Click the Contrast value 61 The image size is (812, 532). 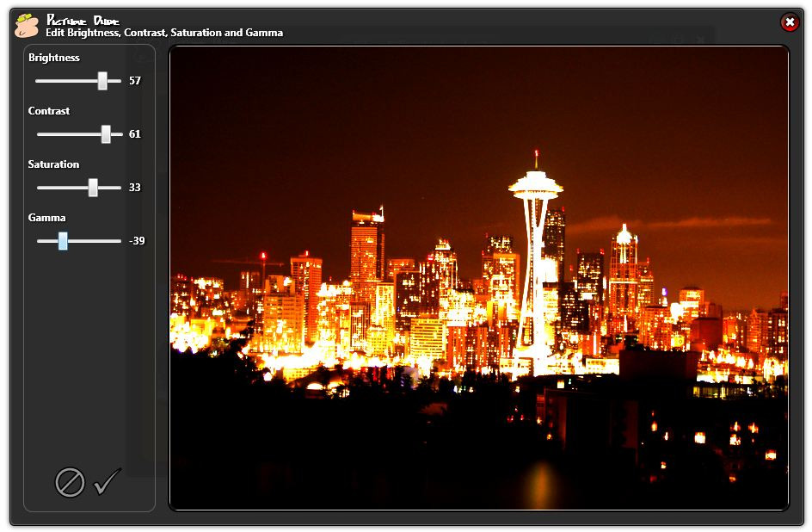click(x=135, y=134)
